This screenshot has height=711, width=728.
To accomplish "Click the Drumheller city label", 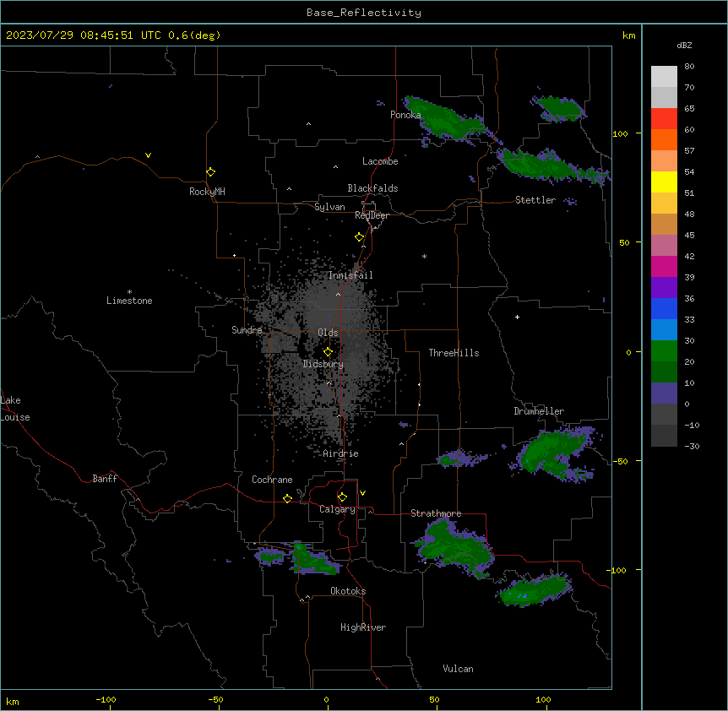I will coord(539,411).
